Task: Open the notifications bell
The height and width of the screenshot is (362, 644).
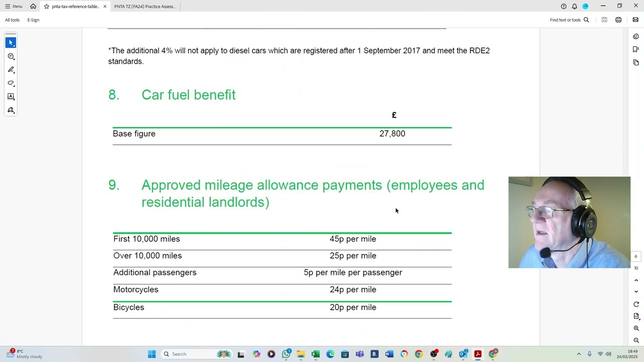Action: [x=574, y=7]
